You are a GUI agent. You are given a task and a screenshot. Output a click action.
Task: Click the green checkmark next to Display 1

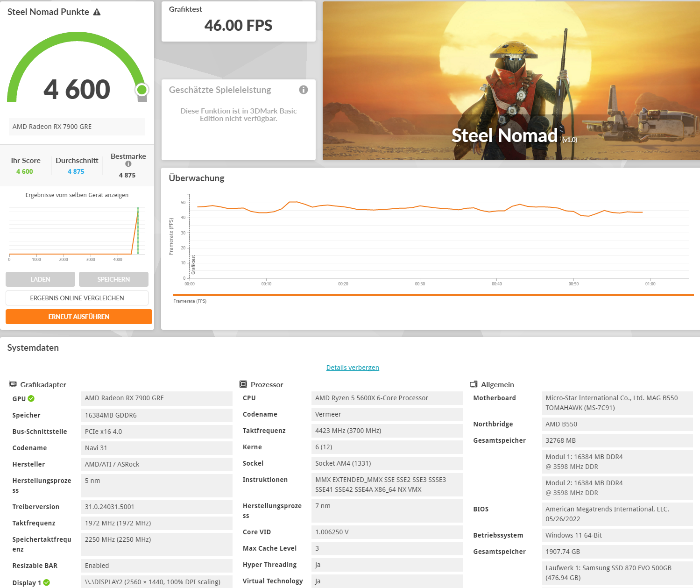point(47,582)
